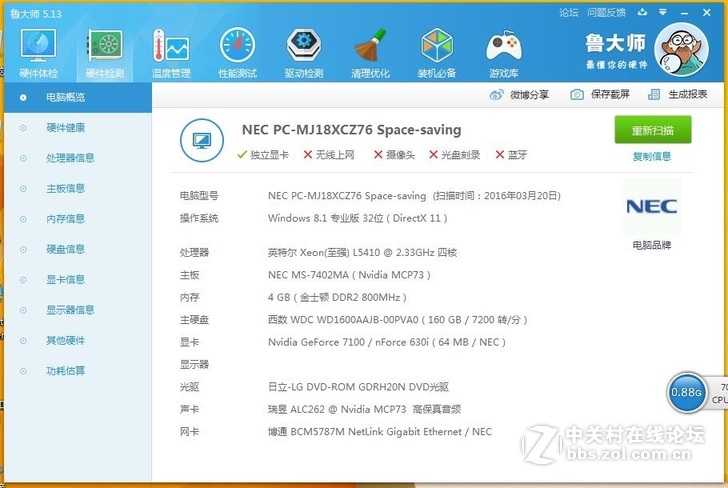Image resolution: width=728 pixels, height=488 pixels.
Task: Click 光盘刻录 feature indicator
Action: 455,155
